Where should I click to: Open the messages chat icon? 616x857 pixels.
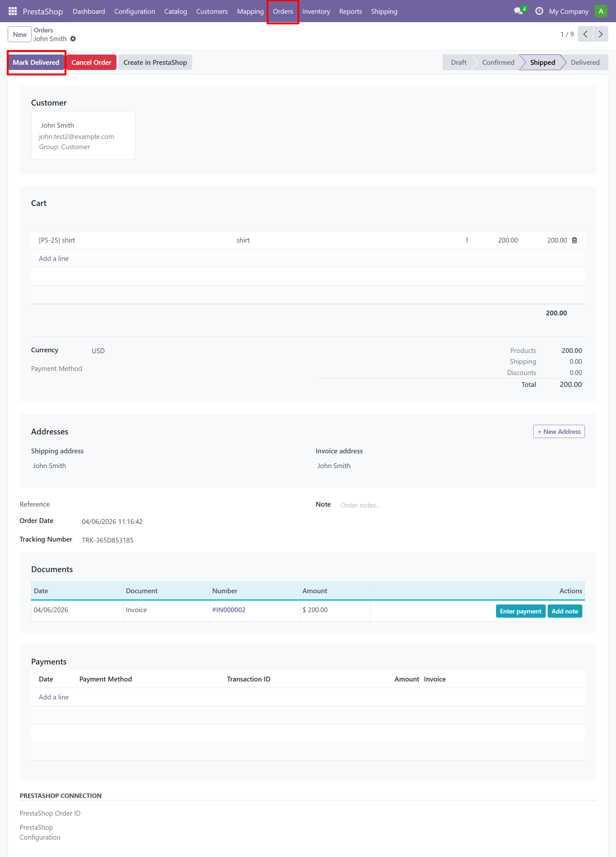coord(518,11)
